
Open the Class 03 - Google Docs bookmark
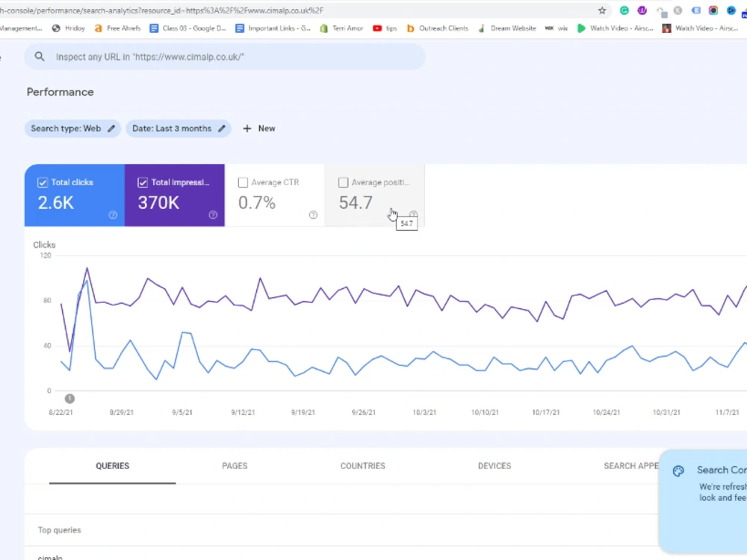[187, 28]
